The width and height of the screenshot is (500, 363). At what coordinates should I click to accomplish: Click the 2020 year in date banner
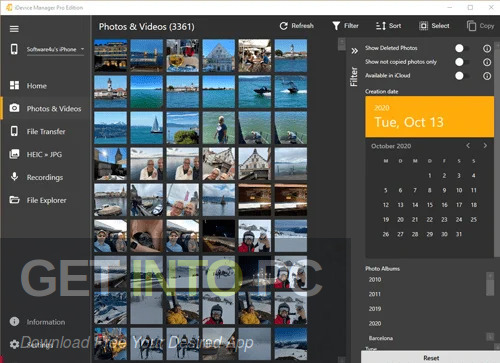(x=382, y=108)
